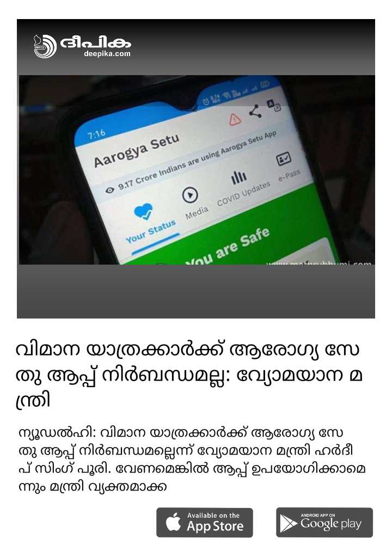Click the article summary paragraph
Image resolution: width=392 pixels, height=551 pixels.
[192, 460]
